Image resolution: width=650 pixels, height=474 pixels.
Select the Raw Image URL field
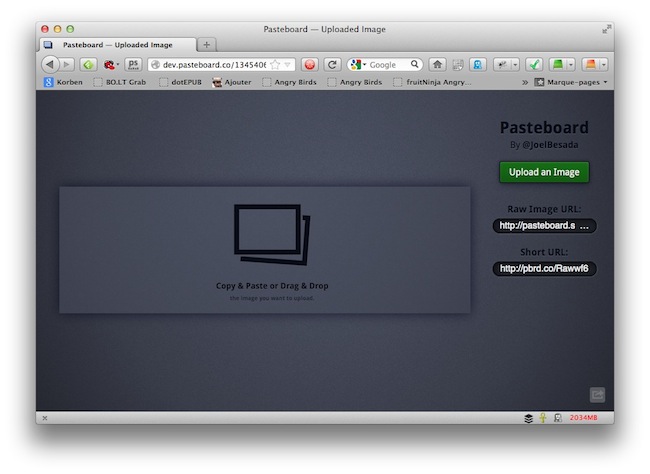(x=544, y=226)
